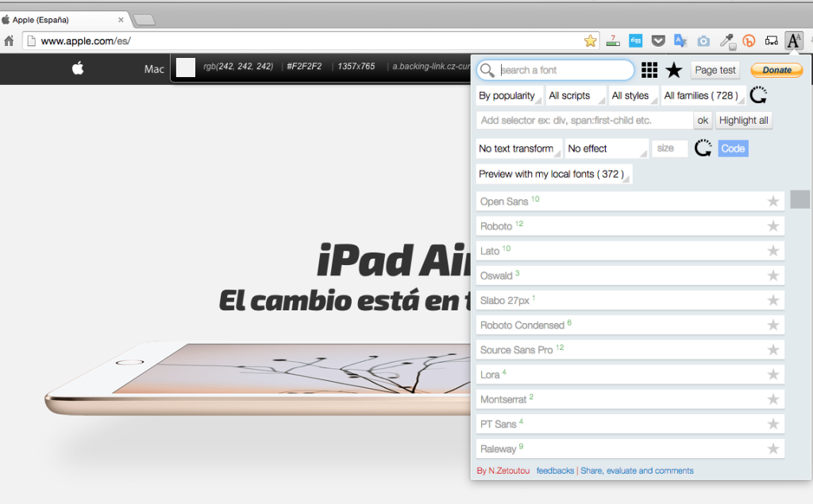Image resolution: width=813 pixels, height=504 pixels.
Task: Click the page icon in the address bar
Action: 31,41
